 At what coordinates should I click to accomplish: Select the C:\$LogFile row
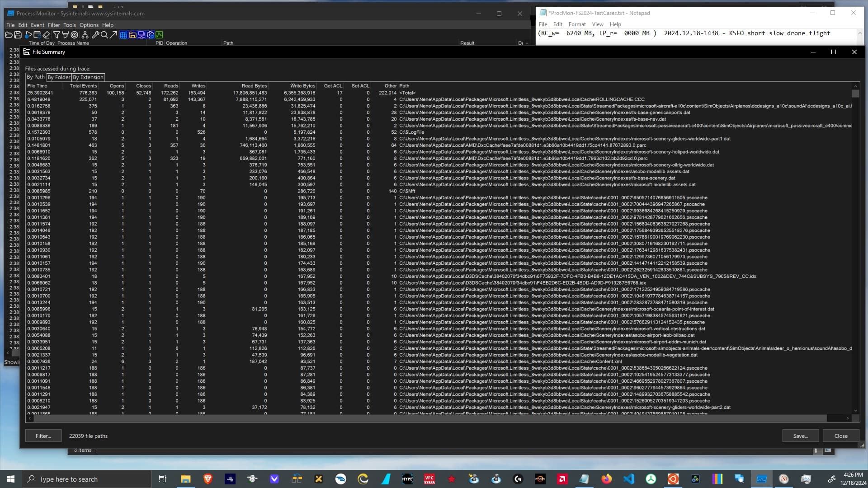pos(439,132)
